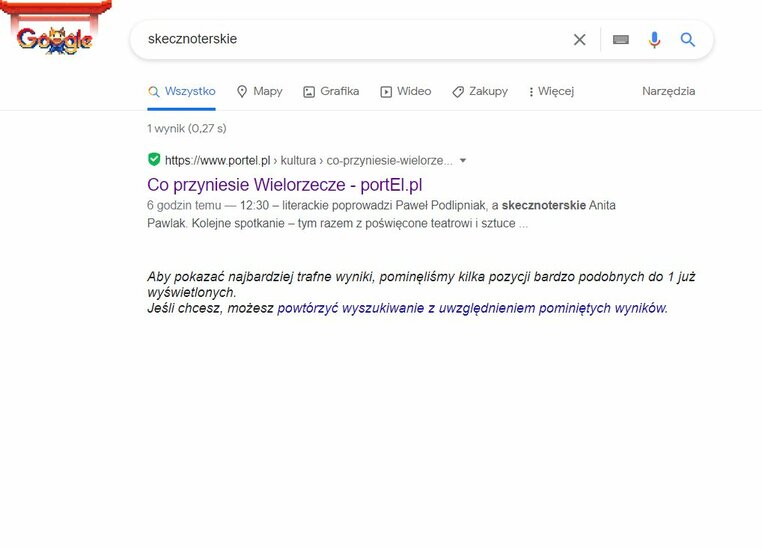This screenshot has width=762, height=549.
Task: Switch to the Grafika tab
Action: [331, 91]
